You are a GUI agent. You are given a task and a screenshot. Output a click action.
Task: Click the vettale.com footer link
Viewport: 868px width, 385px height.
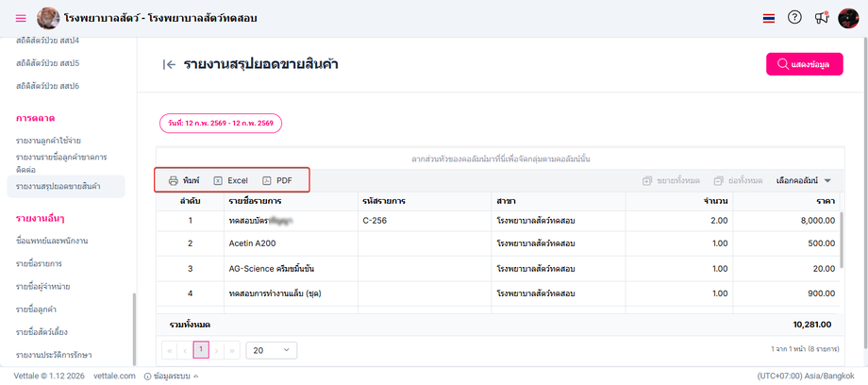click(114, 376)
